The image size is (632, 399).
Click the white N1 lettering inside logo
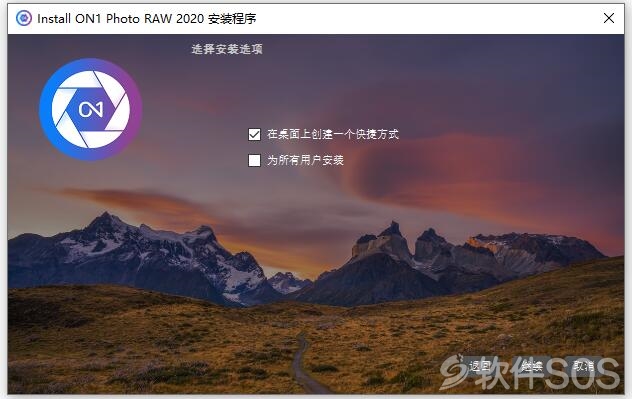tap(91, 109)
